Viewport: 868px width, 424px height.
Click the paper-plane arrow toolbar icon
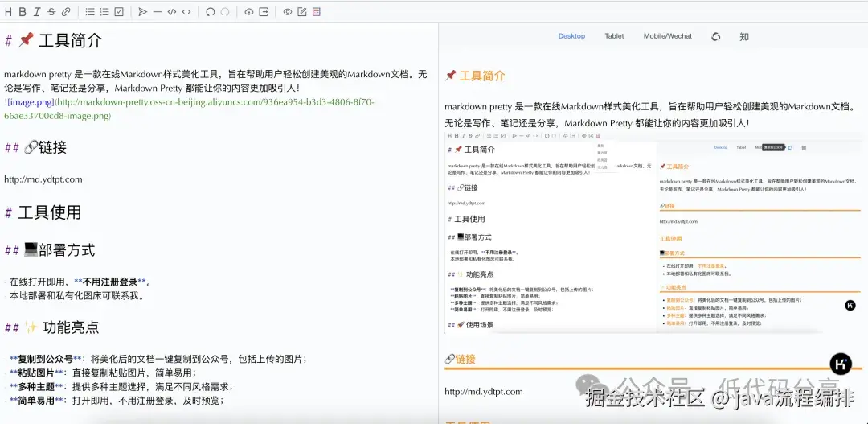143,11
